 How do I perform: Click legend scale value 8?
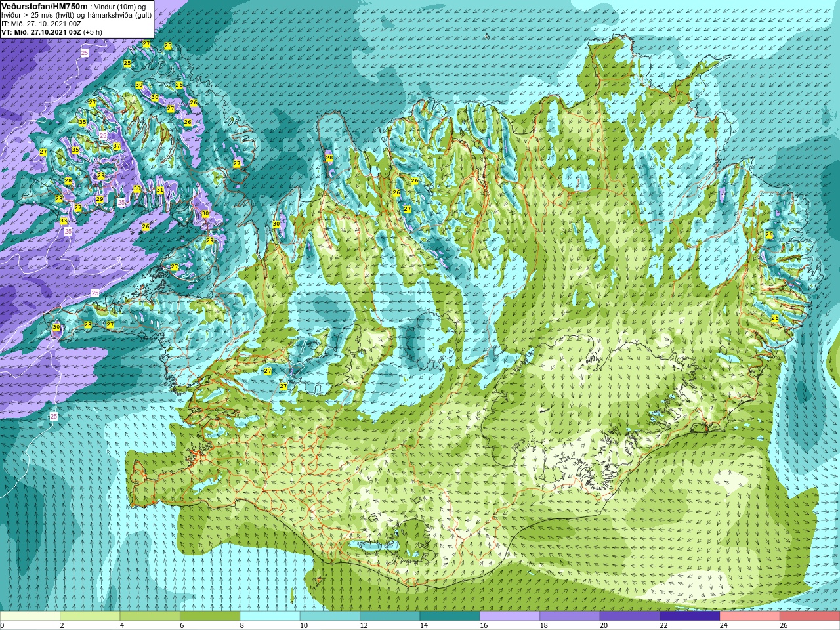242,625
